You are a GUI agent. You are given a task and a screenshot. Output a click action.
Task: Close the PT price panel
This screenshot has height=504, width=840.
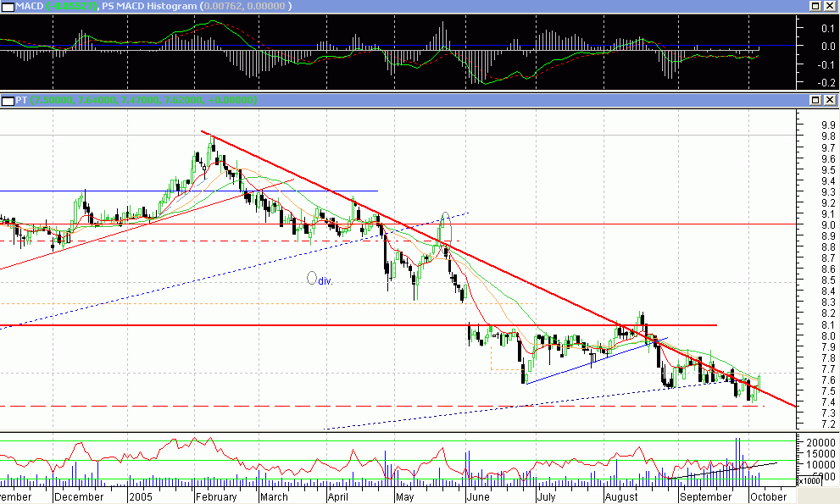(x=830, y=100)
